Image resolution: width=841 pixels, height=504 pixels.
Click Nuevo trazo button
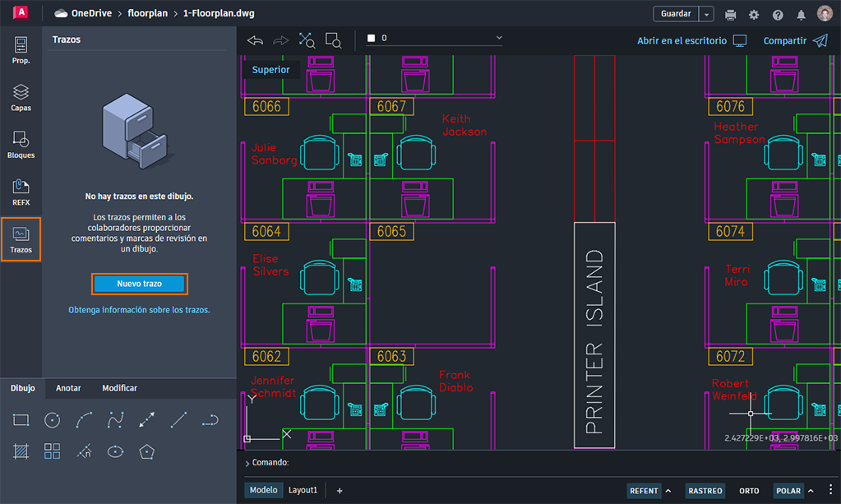click(x=140, y=284)
